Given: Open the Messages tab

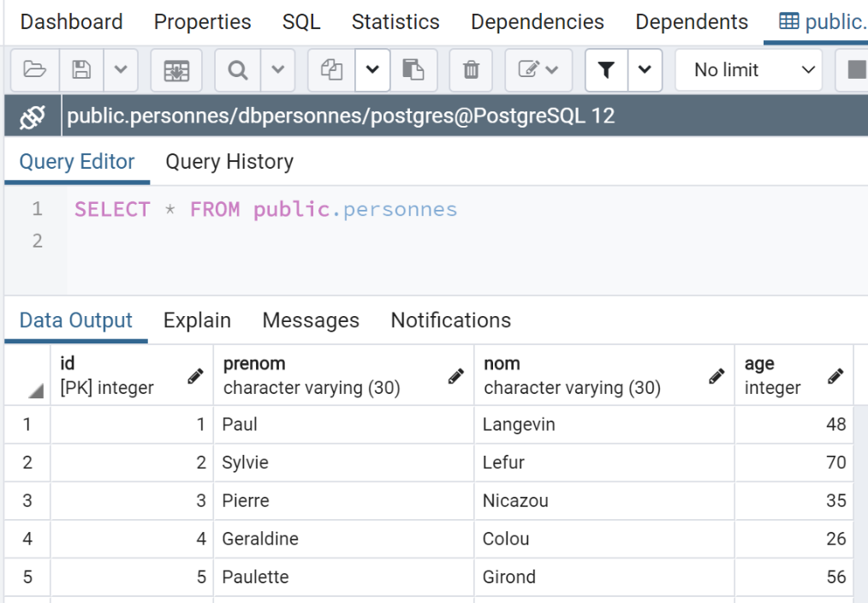Looking at the screenshot, I should coord(311,320).
